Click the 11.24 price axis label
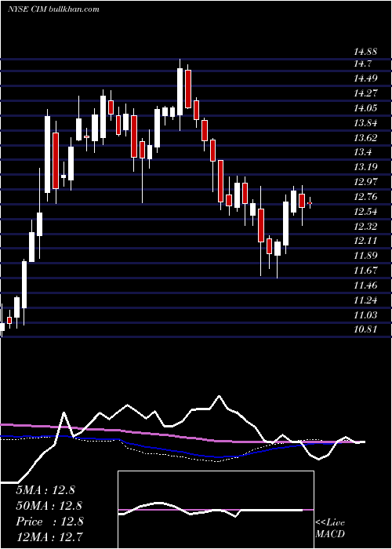The height and width of the screenshot is (549, 392). [365, 300]
